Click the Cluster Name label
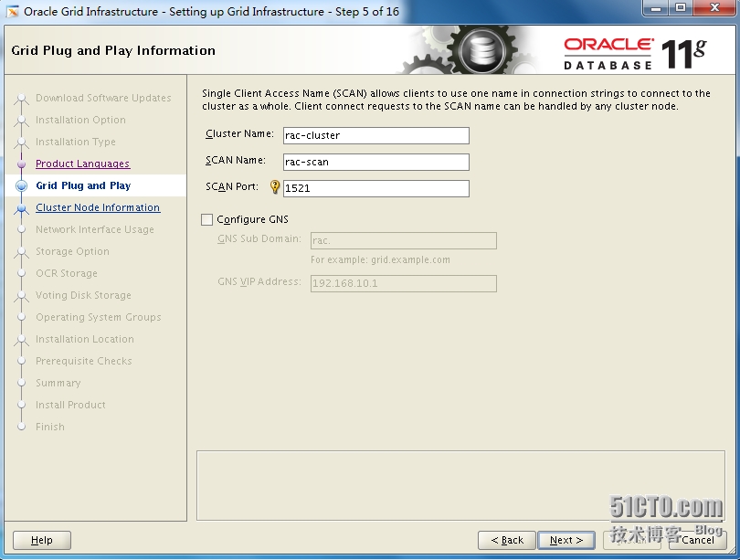Screen dimensions: 740x560 pyautogui.click(x=239, y=134)
